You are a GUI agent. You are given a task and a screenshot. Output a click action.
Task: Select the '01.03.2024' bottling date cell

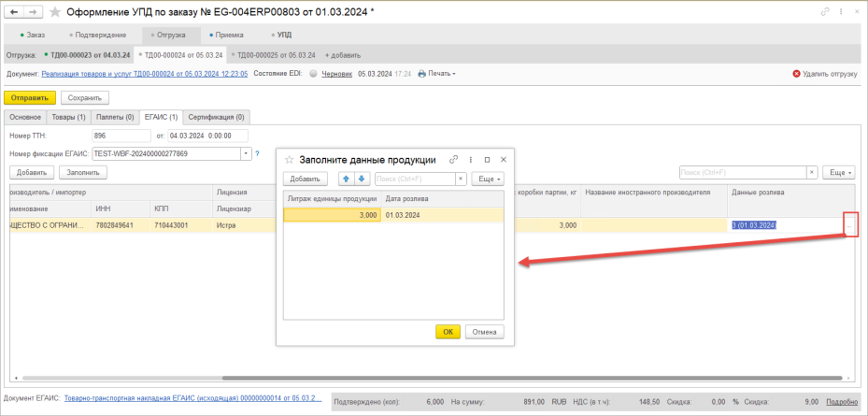coord(442,215)
